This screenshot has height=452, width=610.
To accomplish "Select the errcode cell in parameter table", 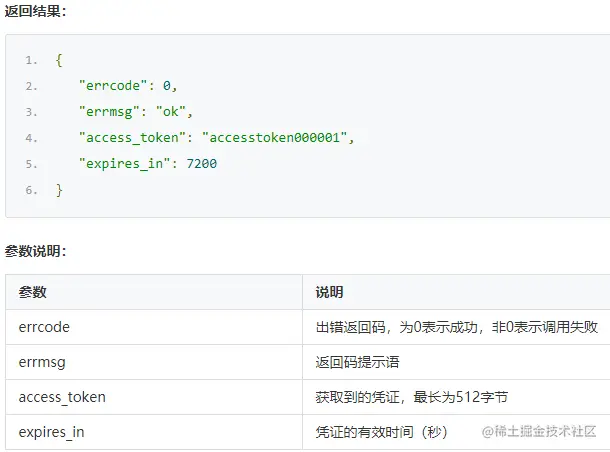I will click(x=45, y=327).
